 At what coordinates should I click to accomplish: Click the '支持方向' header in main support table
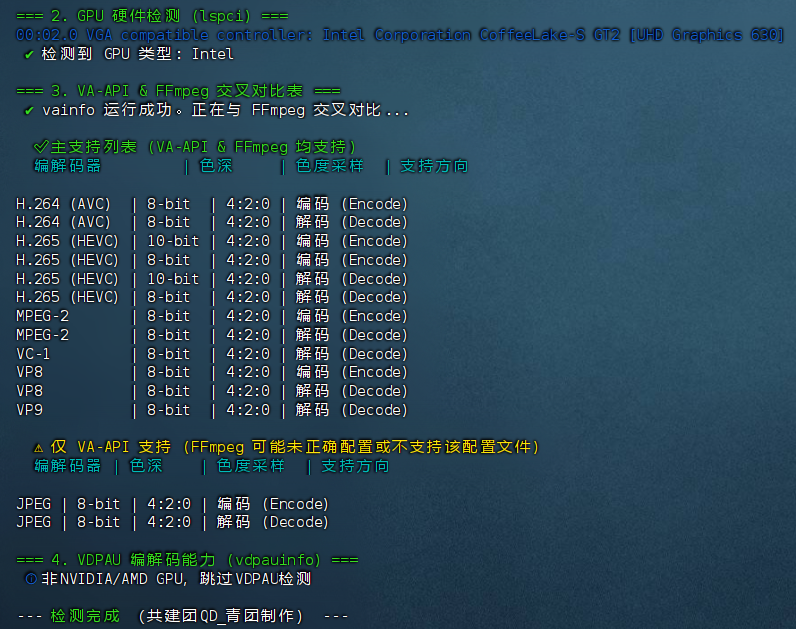coord(434,166)
